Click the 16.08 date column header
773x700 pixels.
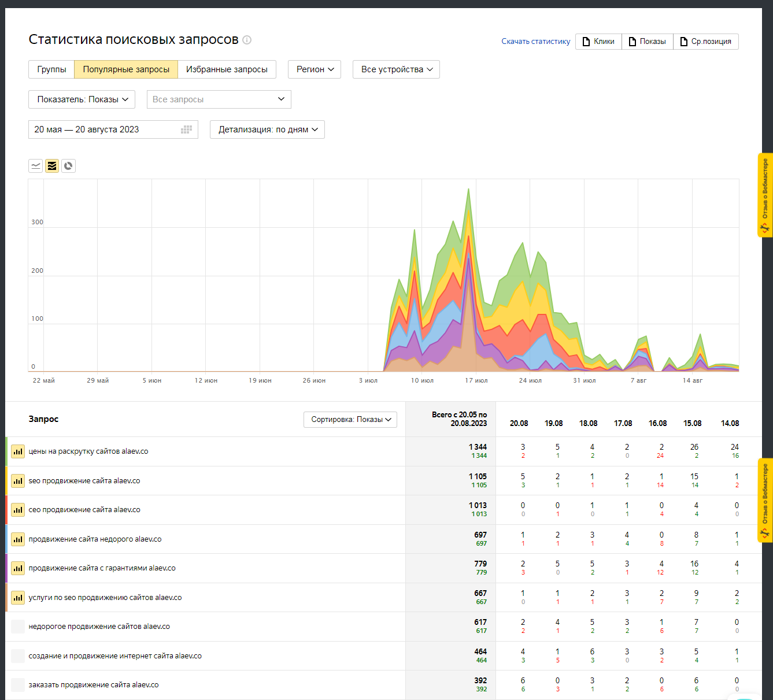[x=658, y=423]
